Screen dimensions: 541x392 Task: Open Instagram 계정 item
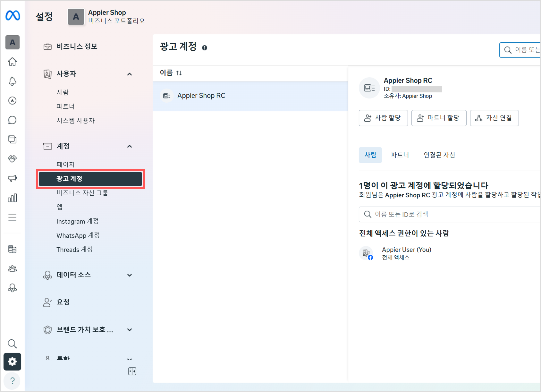(x=78, y=221)
